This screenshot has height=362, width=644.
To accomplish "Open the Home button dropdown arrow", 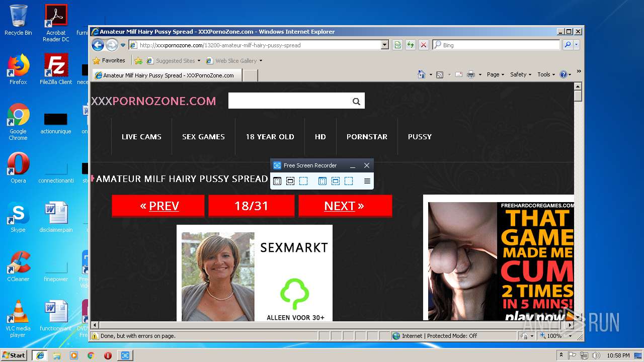I will [x=431, y=75].
